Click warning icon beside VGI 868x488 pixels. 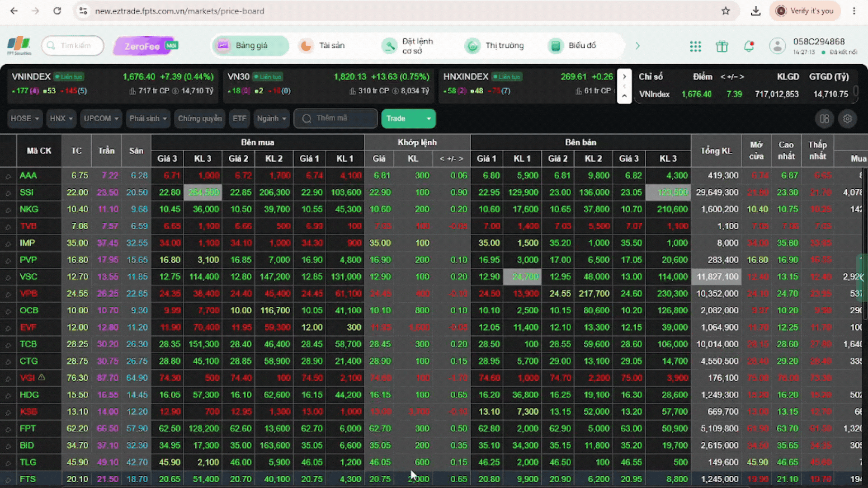click(42, 377)
